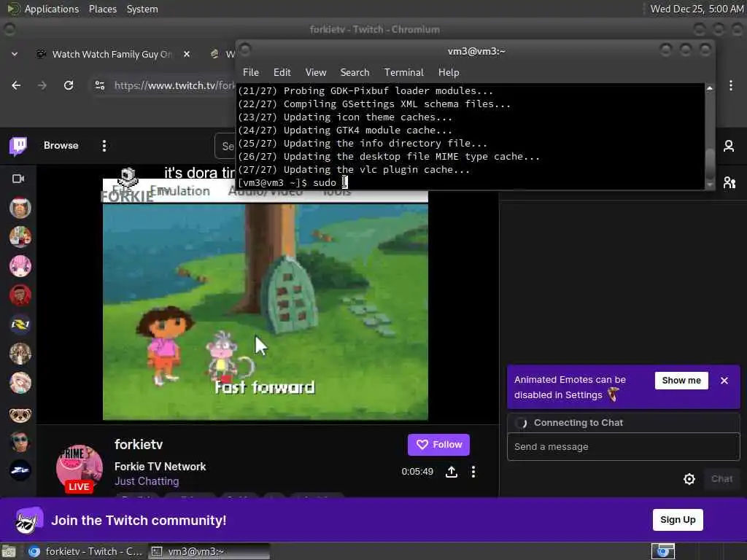The width and height of the screenshot is (747, 560).
Task: Switch to vm3@vm3 terminal taskbar item
Action: click(209, 551)
